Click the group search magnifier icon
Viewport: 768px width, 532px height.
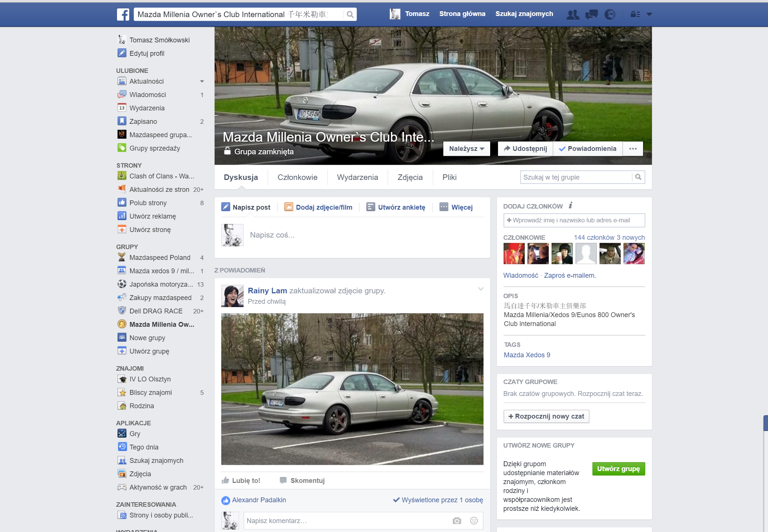[638, 177]
